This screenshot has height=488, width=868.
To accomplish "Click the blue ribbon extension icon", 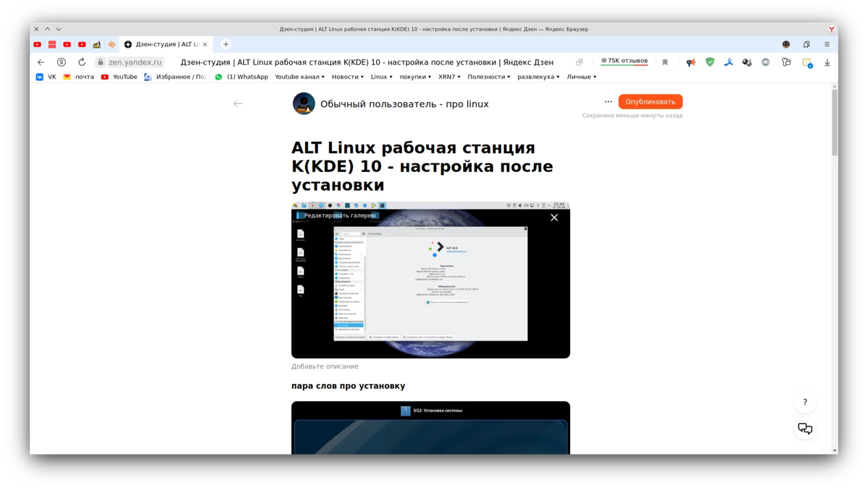I will [728, 62].
